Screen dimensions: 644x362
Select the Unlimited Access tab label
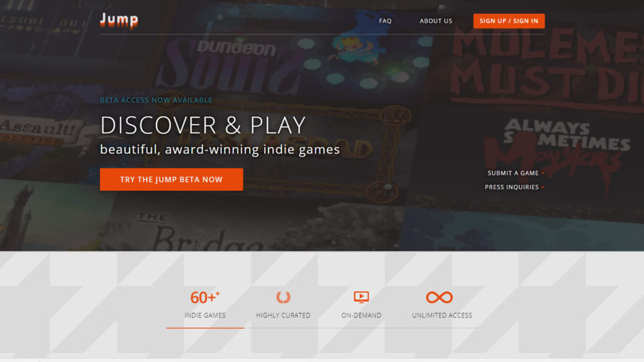442,315
